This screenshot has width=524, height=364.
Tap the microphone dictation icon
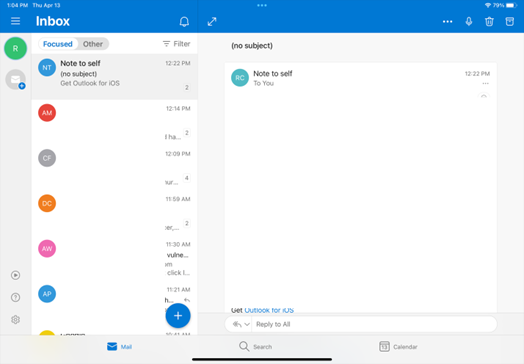(x=469, y=22)
